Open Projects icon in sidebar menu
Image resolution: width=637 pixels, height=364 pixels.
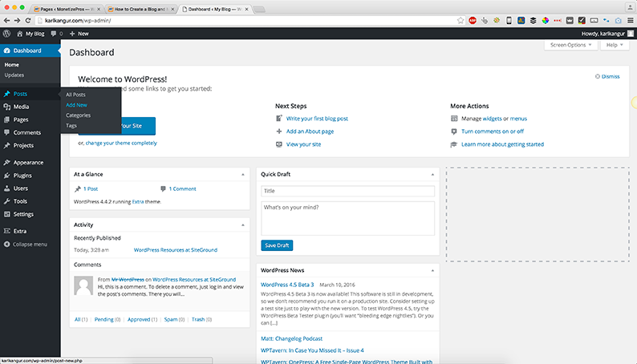[x=7, y=145]
